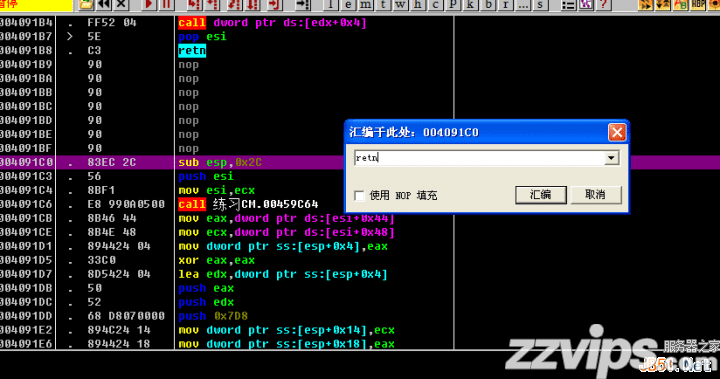Click address 004091BF in the address column
This screenshot has height=379, width=720.
[26, 148]
